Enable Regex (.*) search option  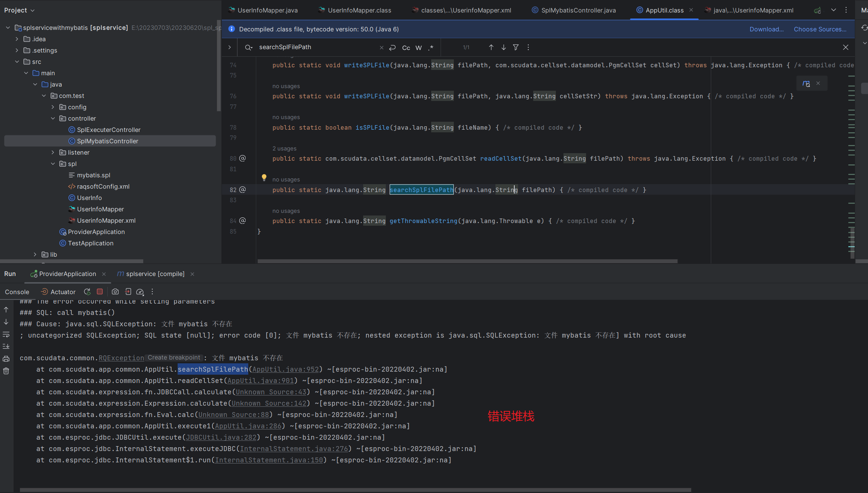pos(431,48)
